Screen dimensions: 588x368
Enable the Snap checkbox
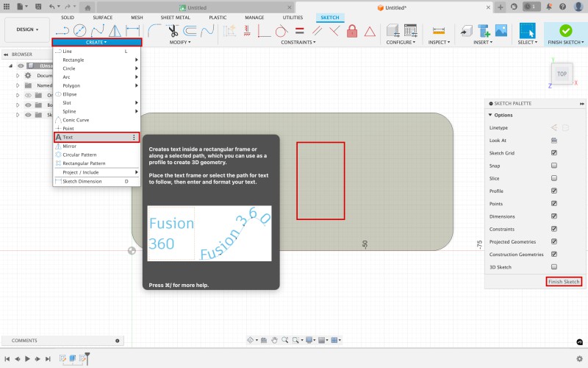(554, 166)
